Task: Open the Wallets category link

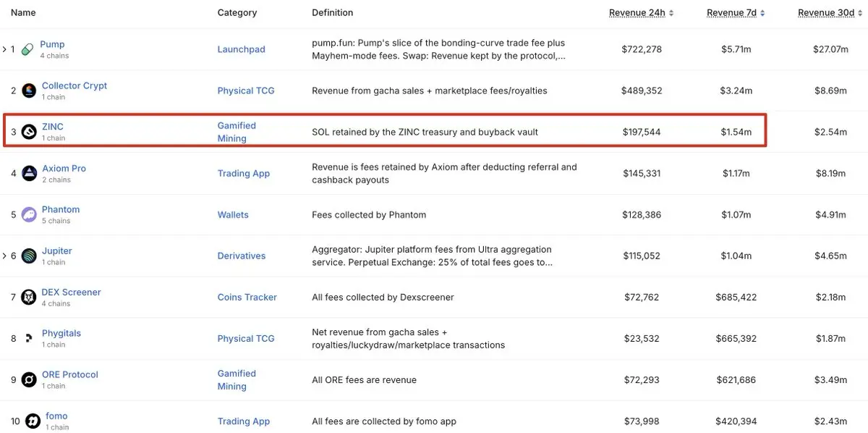Action: (x=233, y=214)
